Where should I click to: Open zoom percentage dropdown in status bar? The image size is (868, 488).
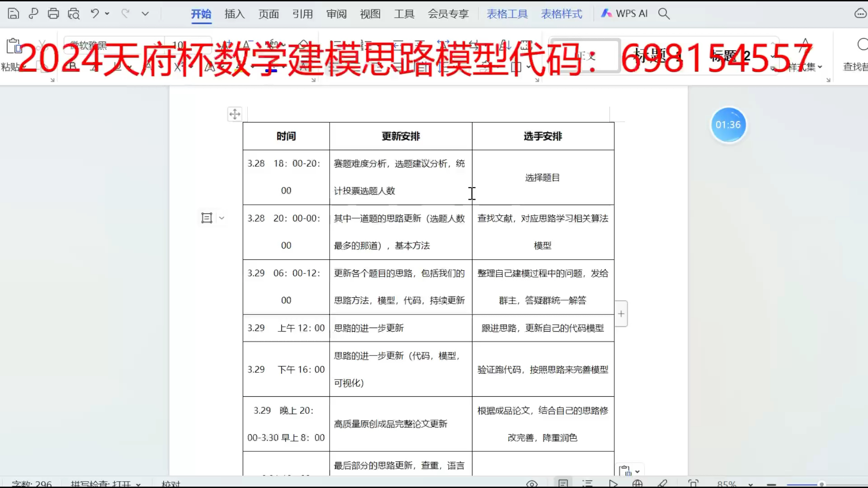750,484
